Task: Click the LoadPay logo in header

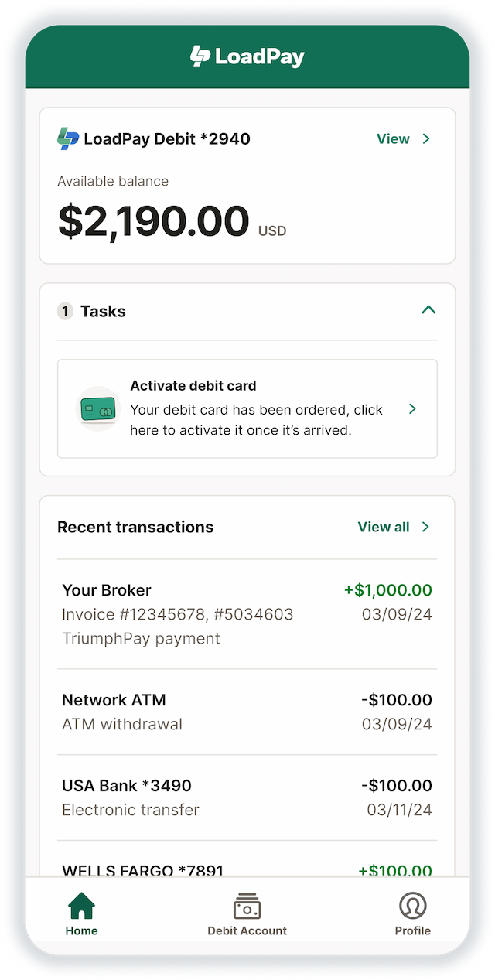Action: pos(247,56)
